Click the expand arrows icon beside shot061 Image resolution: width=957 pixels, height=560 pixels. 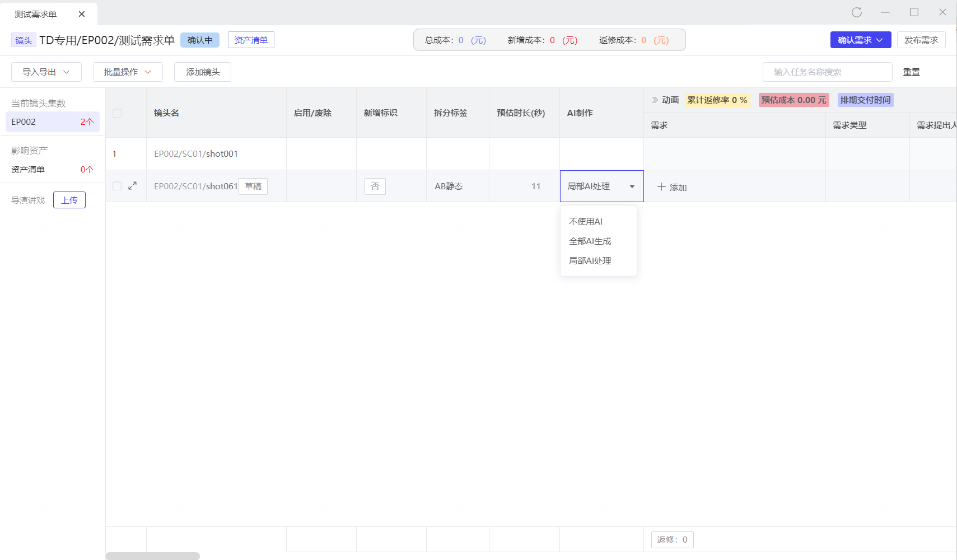[133, 186]
